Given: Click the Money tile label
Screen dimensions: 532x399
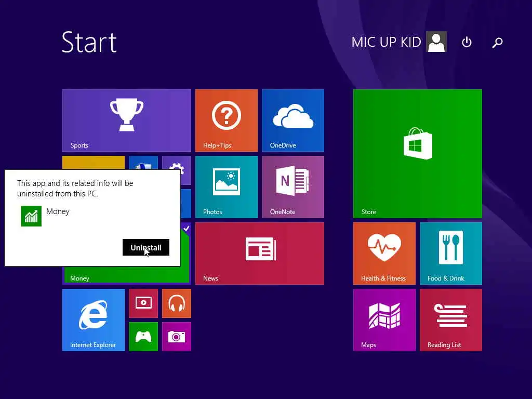Looking at the screenshot, I should coord(79,278).
